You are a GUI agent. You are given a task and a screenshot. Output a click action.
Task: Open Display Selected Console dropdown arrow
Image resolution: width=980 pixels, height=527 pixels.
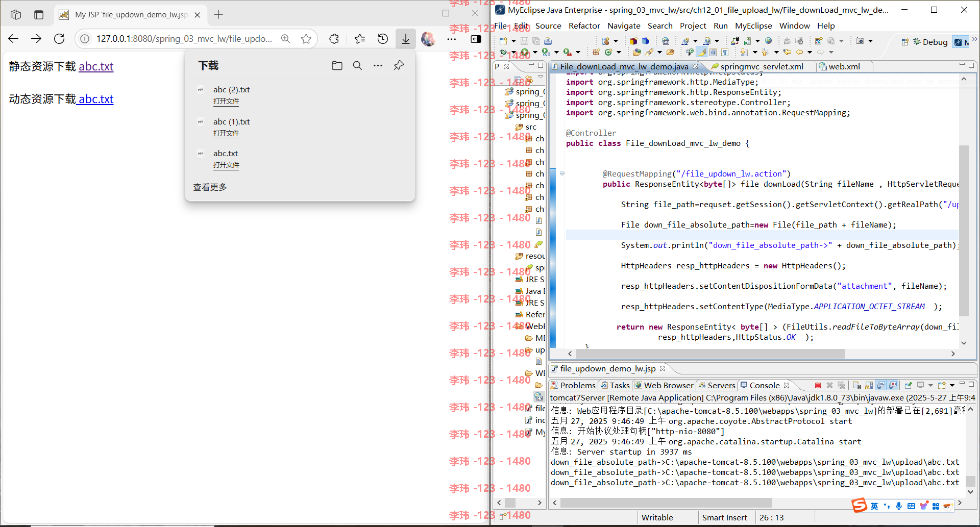pyautogui.click(x=930, y=385)
